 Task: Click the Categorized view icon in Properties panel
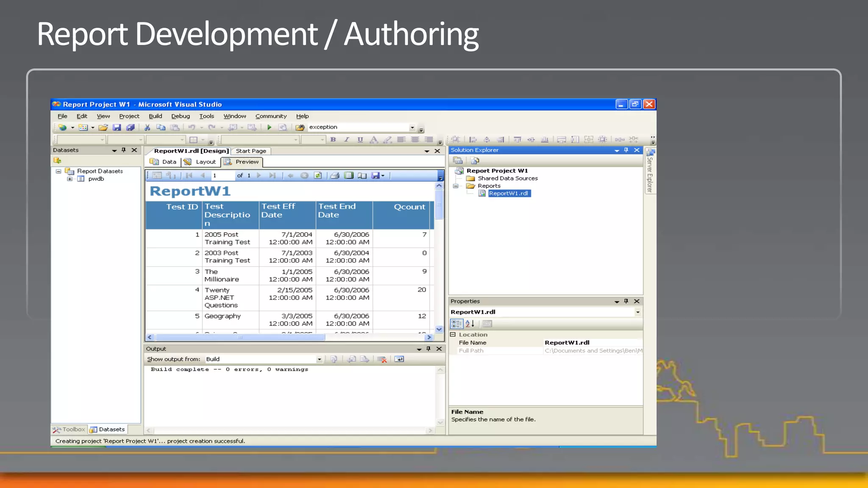[x=456, y=324]
